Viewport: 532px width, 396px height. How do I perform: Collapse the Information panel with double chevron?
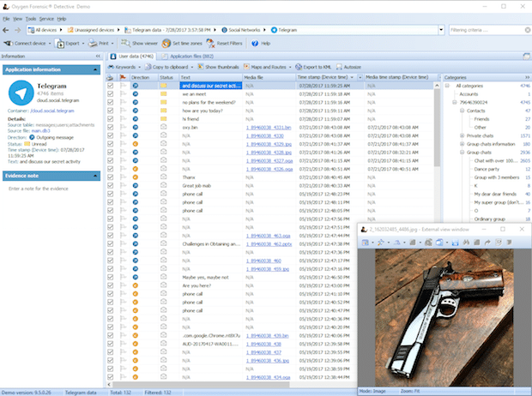click(98, 57)
